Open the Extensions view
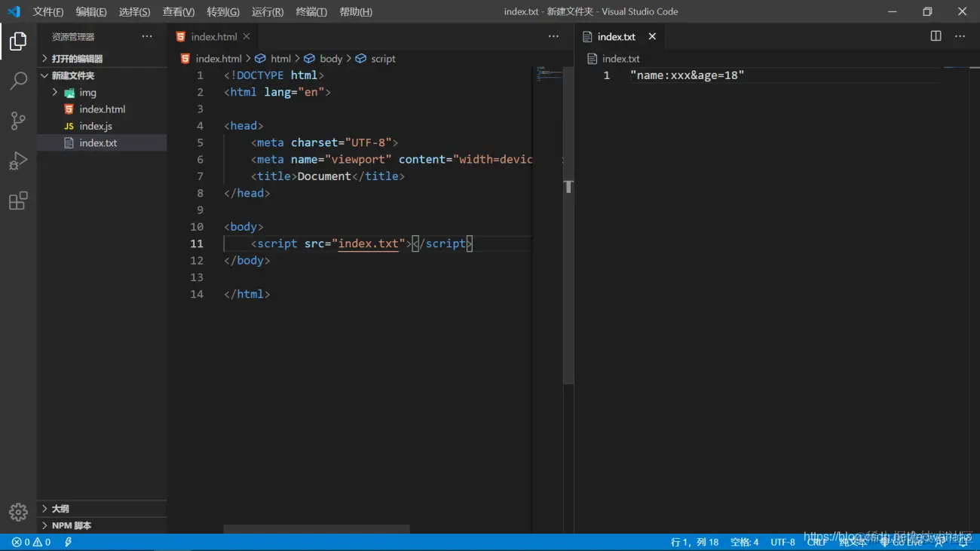Image resolution: width=980 pixels, height=551 pixels. pyautogui.click(x=18, y=201)
